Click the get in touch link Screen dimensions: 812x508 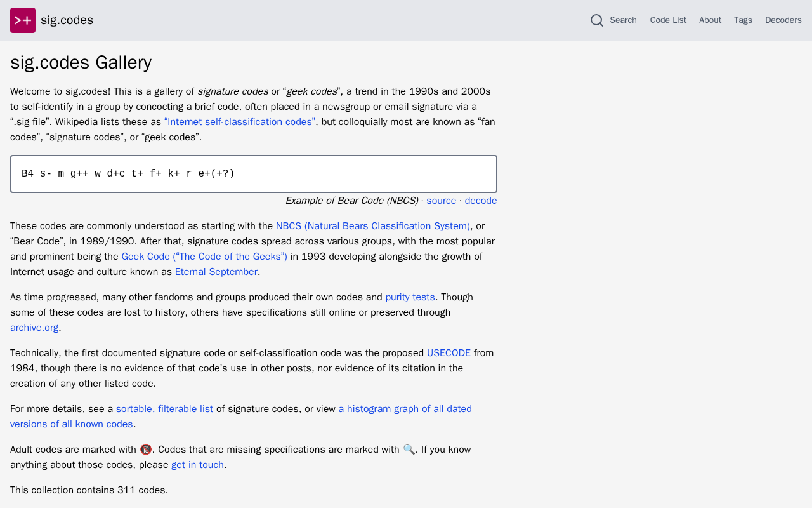coord(197,465)
